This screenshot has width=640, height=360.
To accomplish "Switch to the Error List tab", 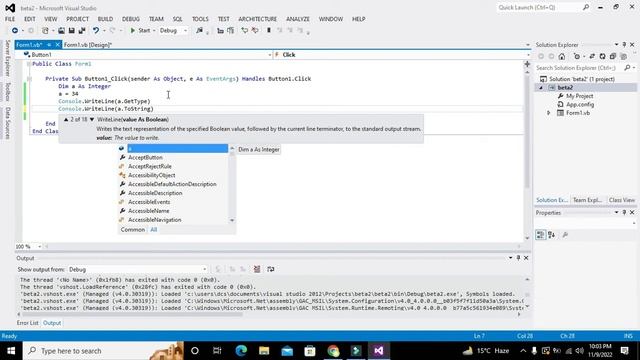I will [x=27, y=323].
